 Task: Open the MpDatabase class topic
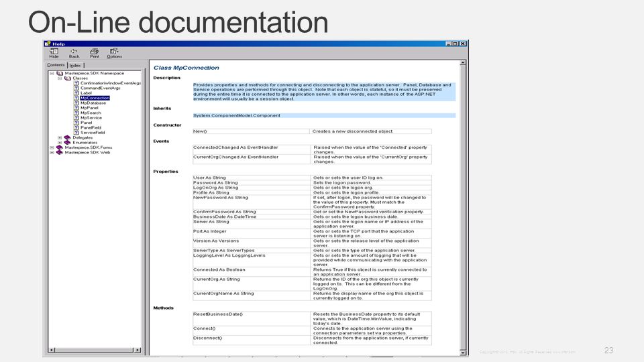point(93,103)
